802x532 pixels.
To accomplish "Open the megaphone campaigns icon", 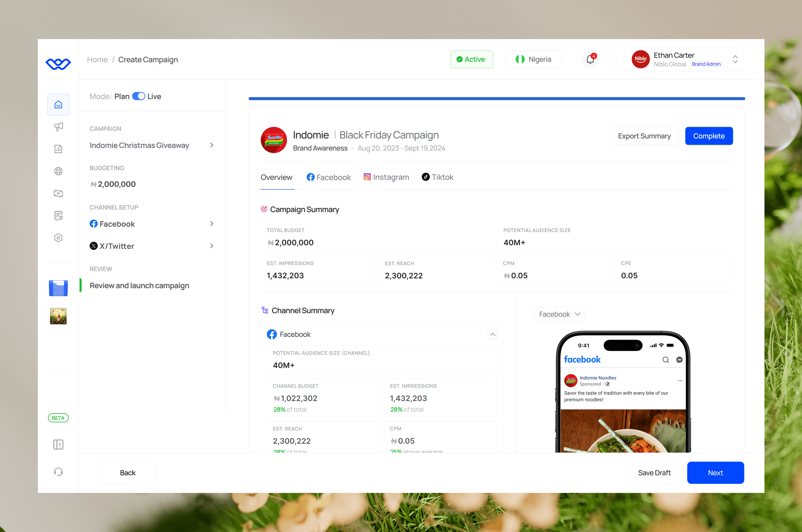I will pos(58,127).
